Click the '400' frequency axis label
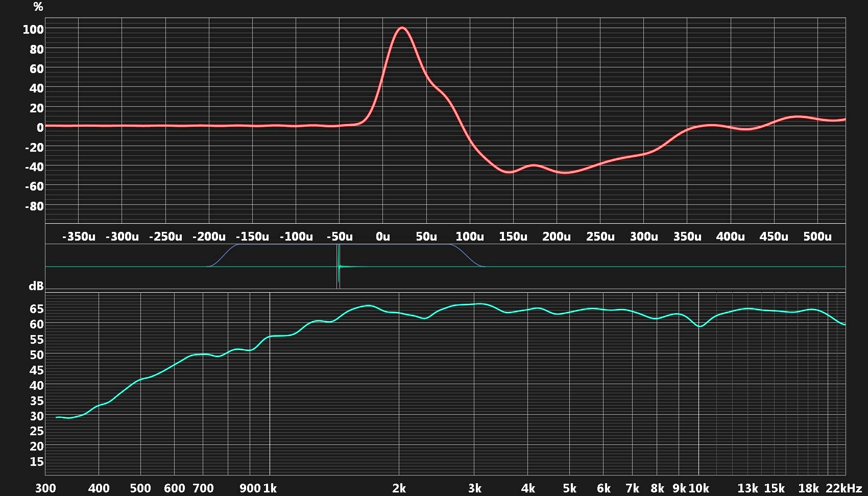Screen dimensions: 868x496 [99, 488]
